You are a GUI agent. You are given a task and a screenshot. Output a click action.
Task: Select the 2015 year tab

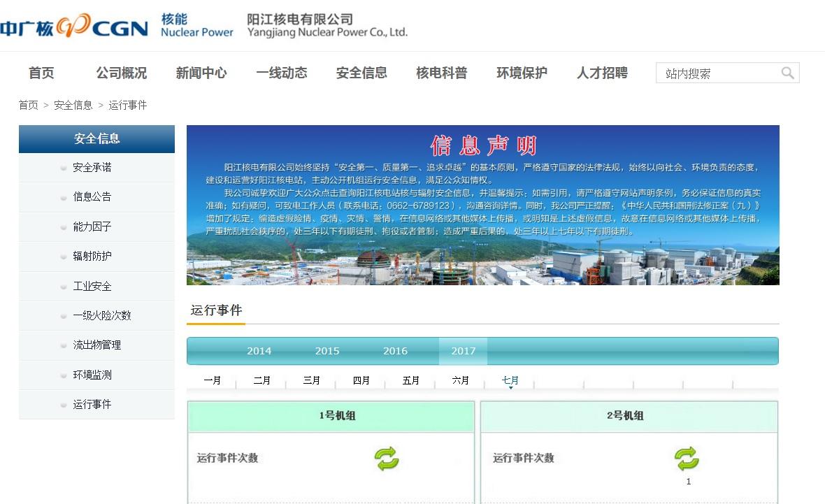(x=327, y=351)
